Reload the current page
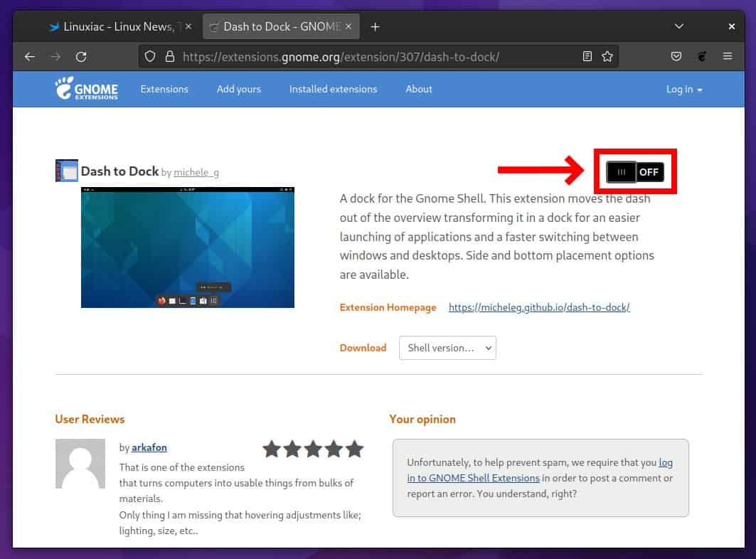 pos(81,55)
